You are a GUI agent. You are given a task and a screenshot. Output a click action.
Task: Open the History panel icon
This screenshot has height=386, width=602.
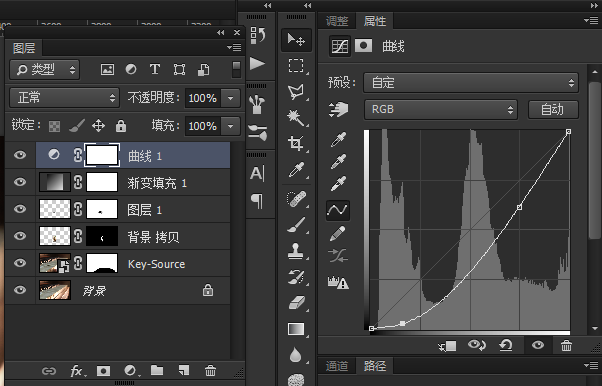coord(258,35)
